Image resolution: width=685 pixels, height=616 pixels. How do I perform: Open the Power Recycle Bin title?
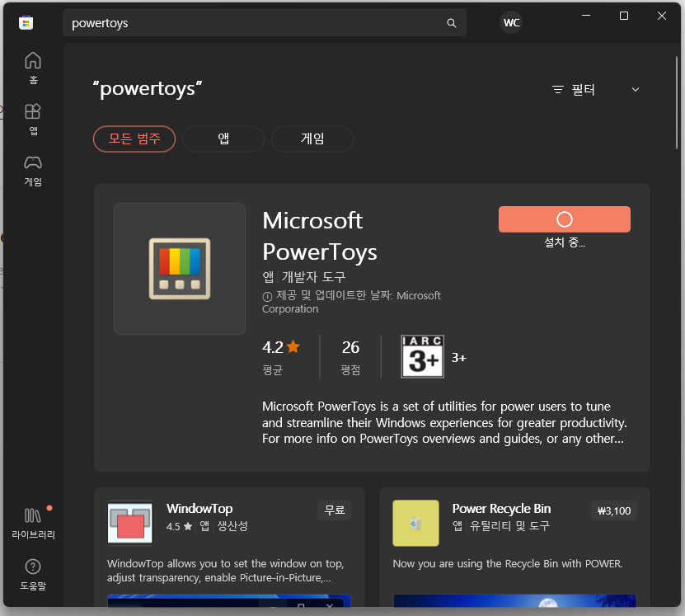(x=501, y=509)
